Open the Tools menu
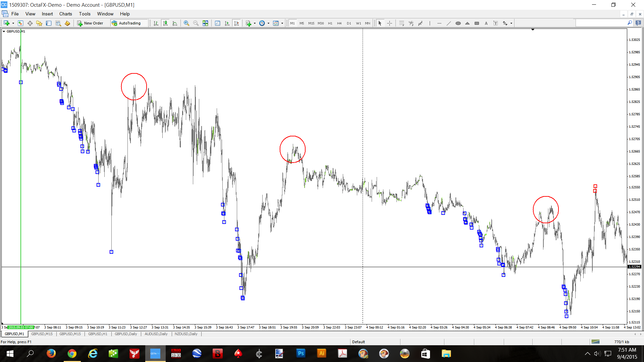 point(85,14)
